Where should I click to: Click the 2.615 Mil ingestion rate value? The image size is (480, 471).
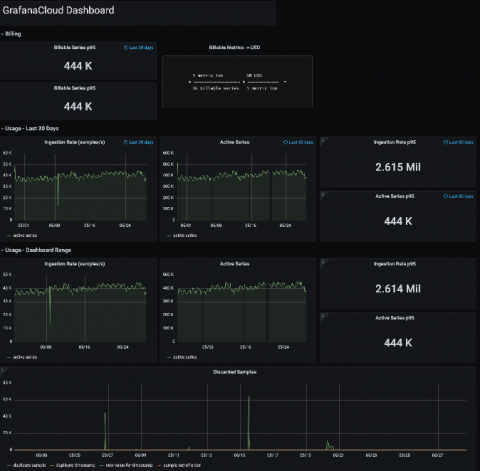click(398, 167)
